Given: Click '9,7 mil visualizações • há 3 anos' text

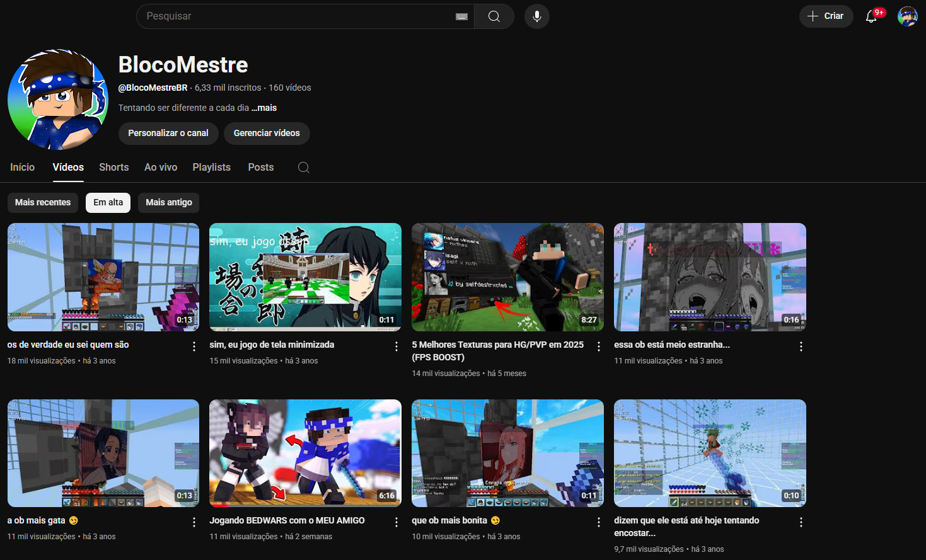Looking at the screenshot, I should point(669,549).
